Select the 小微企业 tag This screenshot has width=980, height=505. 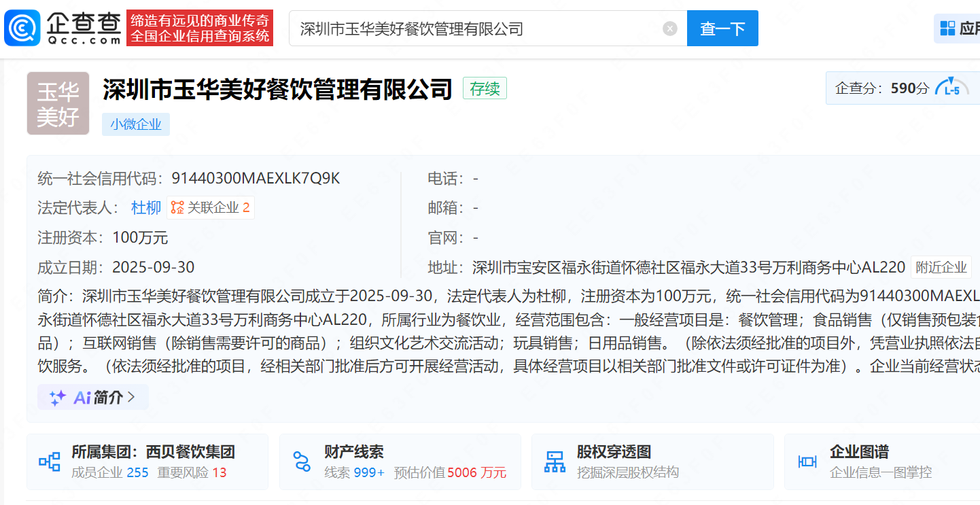136,124
